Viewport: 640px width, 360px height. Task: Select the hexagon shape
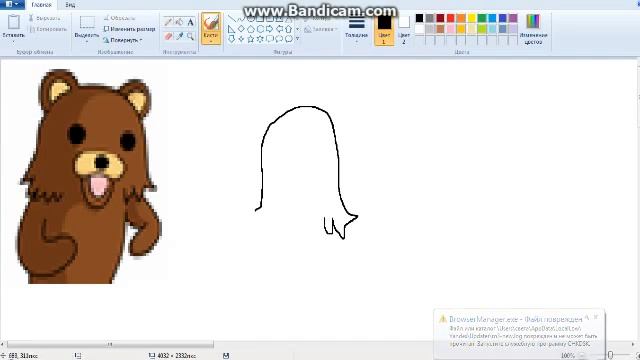tap(260, 29)
